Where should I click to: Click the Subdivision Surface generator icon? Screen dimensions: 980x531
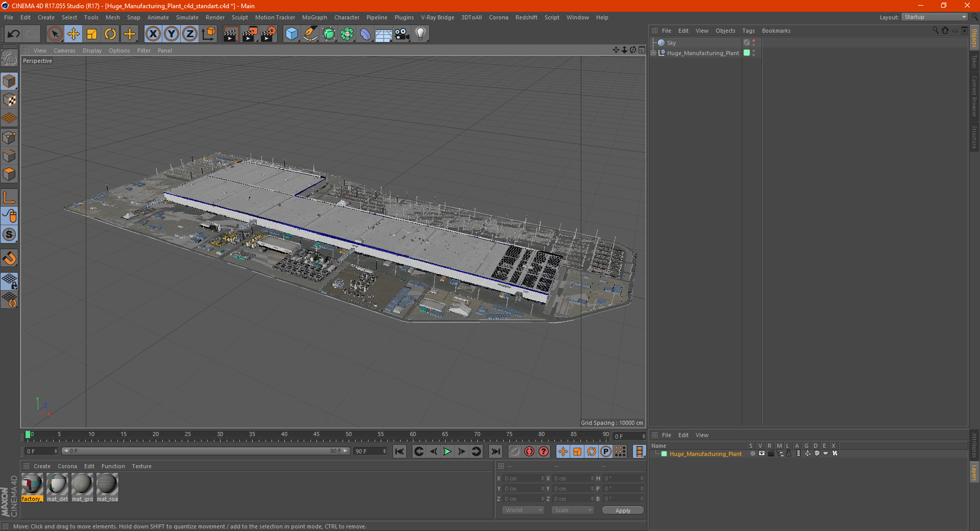coord(329,34)
